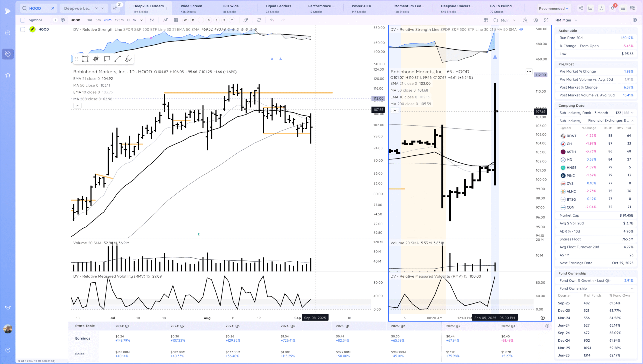Screen dimensions: 643x364
Task: Collapse the Sub-Industry list
Action: (632, 121)
